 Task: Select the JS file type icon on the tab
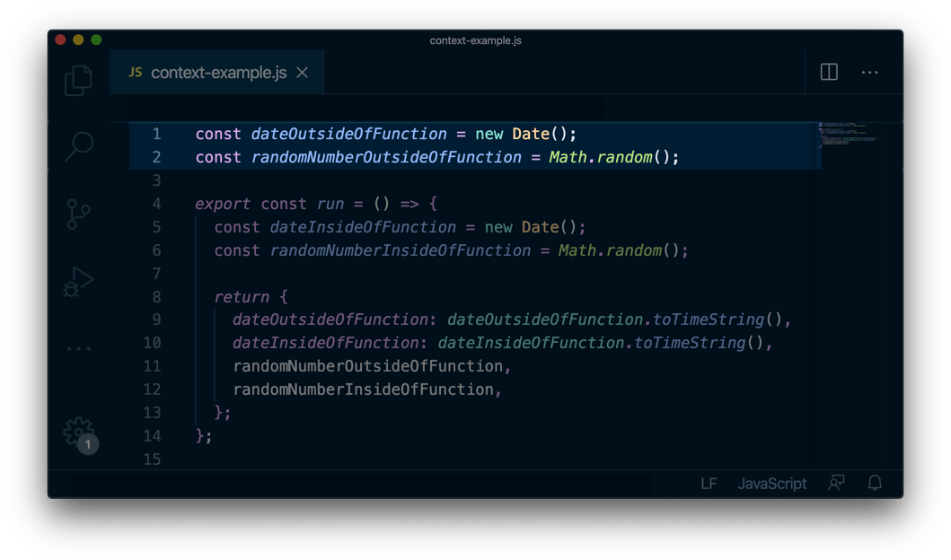pos(136,71)
